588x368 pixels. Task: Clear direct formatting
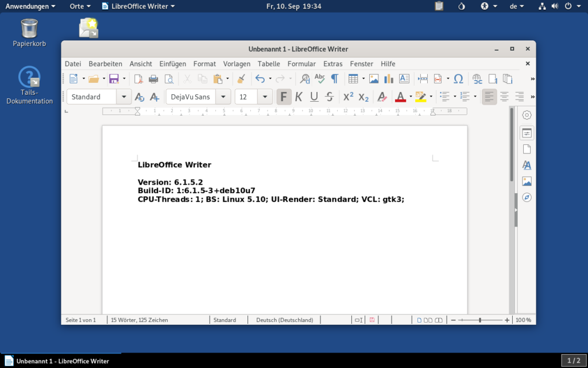pyautogui.click(x=382, y=97)
